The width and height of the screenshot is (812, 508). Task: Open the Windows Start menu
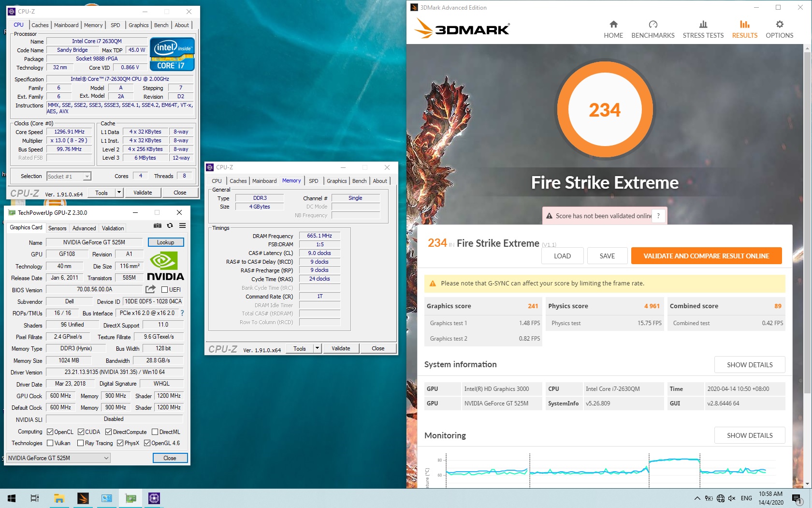(12, 498)
